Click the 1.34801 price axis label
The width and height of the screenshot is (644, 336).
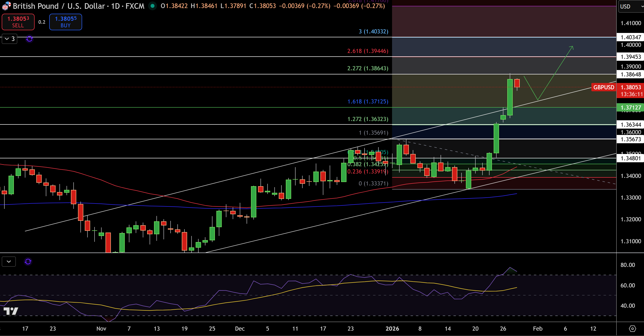coord(631,158)
